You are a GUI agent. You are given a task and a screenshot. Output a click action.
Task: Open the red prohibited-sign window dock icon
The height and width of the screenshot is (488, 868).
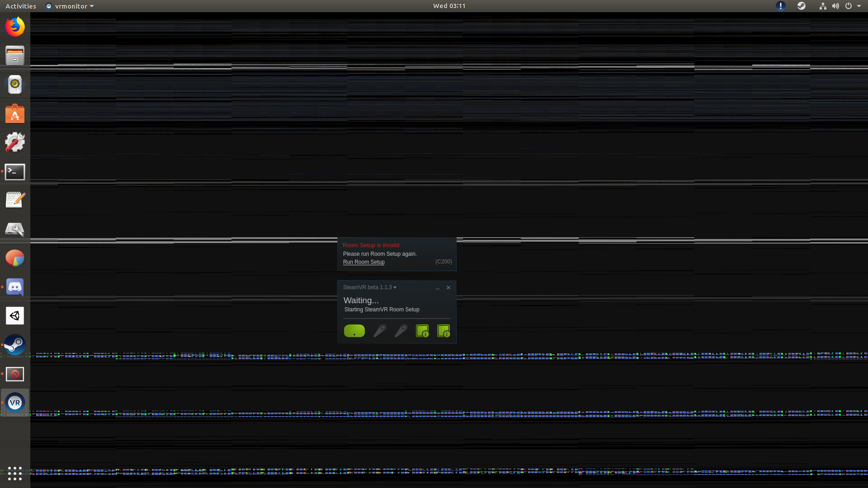[x=15, y=374]
